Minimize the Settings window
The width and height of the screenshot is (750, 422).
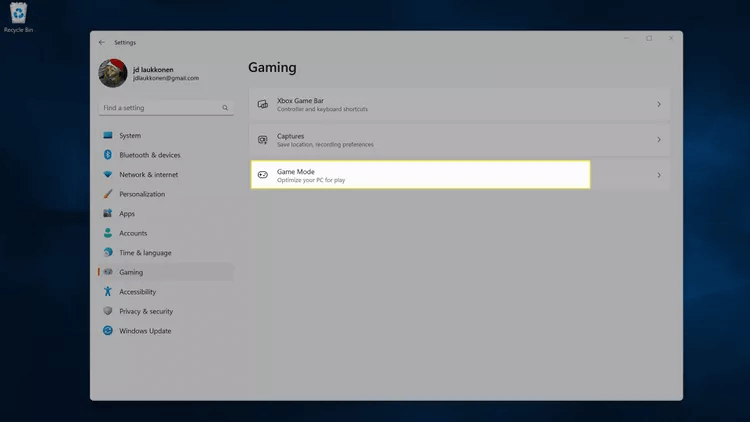[x=626, y=38]
